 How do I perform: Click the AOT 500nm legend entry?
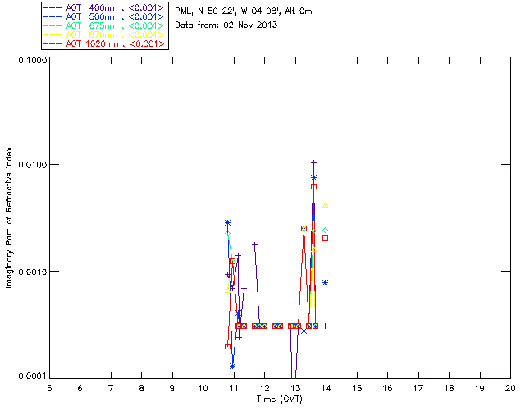103,16
